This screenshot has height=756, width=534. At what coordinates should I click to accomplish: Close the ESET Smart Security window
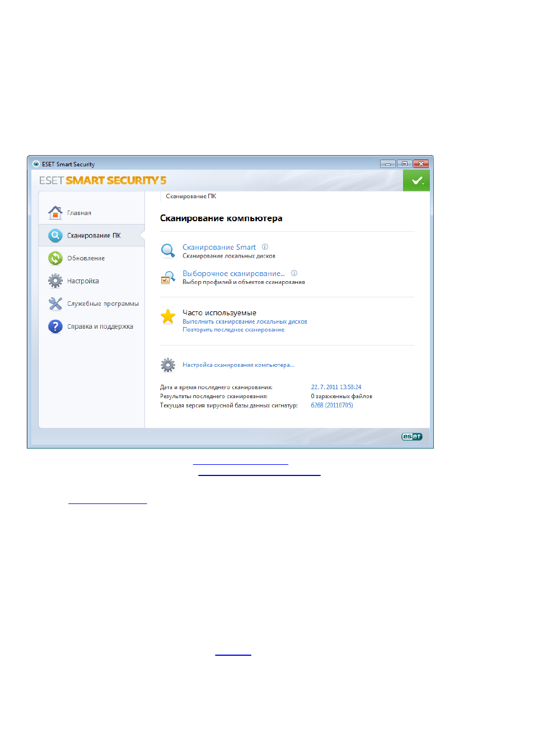click(x=421, y=164)
